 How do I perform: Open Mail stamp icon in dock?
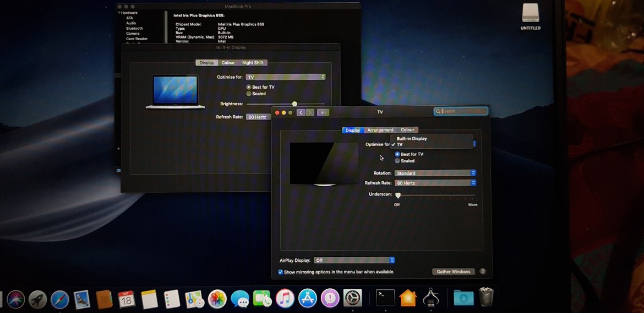point(82,299)
